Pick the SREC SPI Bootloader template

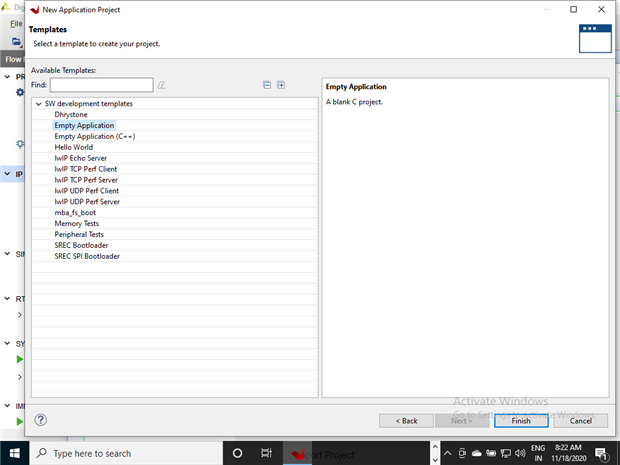click(x=87, y=256)
